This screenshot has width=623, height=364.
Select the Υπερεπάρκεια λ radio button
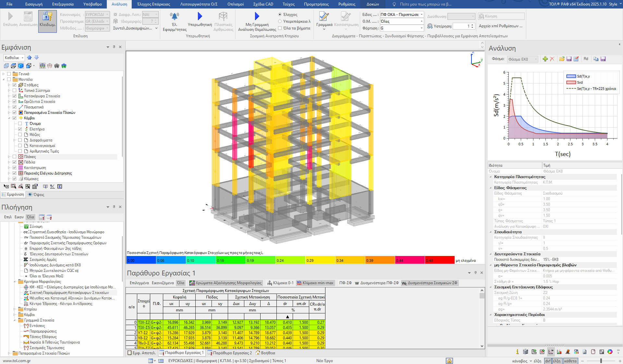280,21
